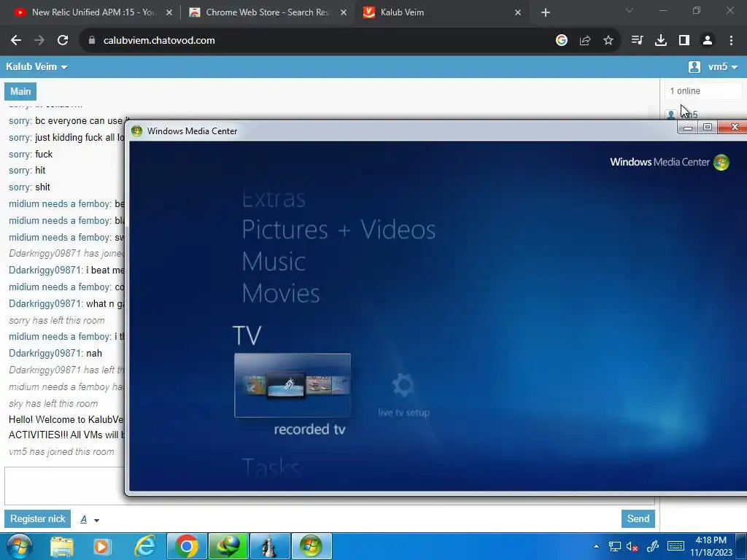This screenshot has width=747, height=560.
Task: Open the text formatting A dropdown
Action: pyautogui.click(x=90, y=519)
